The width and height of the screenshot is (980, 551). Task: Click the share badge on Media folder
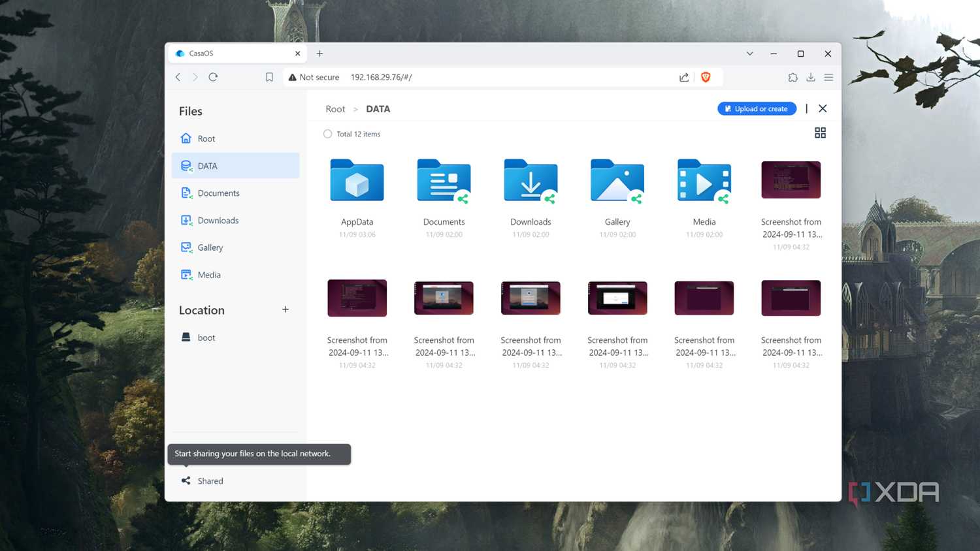(x=723, y=198)
